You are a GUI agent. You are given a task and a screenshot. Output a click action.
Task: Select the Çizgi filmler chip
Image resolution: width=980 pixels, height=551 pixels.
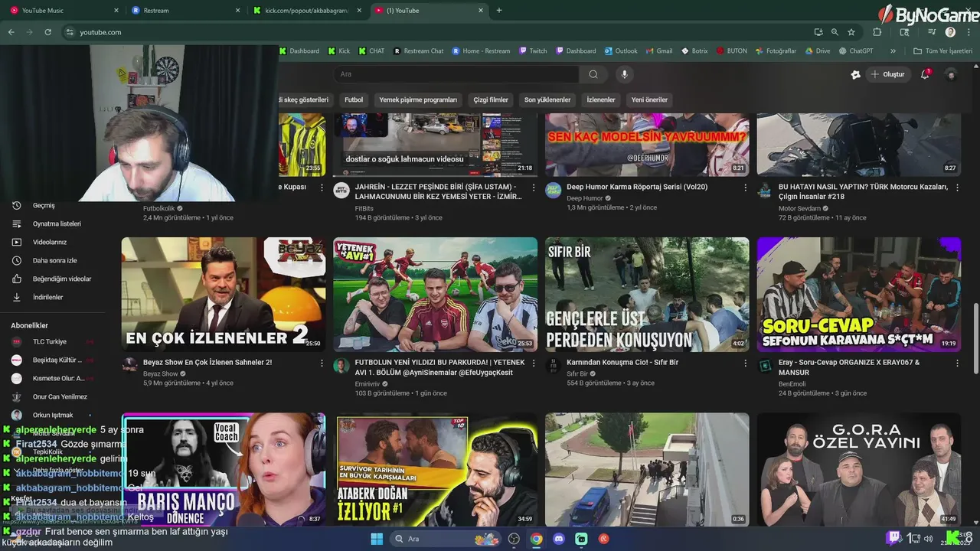[491, 99]
